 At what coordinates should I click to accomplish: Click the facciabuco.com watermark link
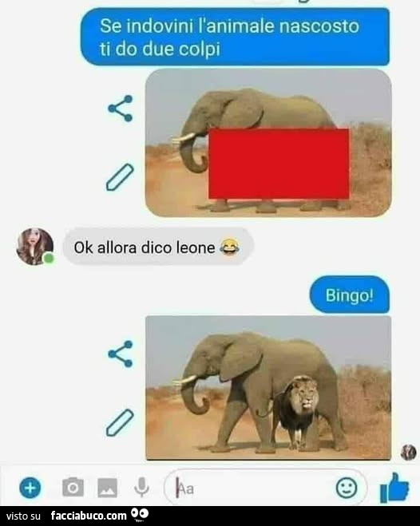pyautogui.click(x=89, y=516)
